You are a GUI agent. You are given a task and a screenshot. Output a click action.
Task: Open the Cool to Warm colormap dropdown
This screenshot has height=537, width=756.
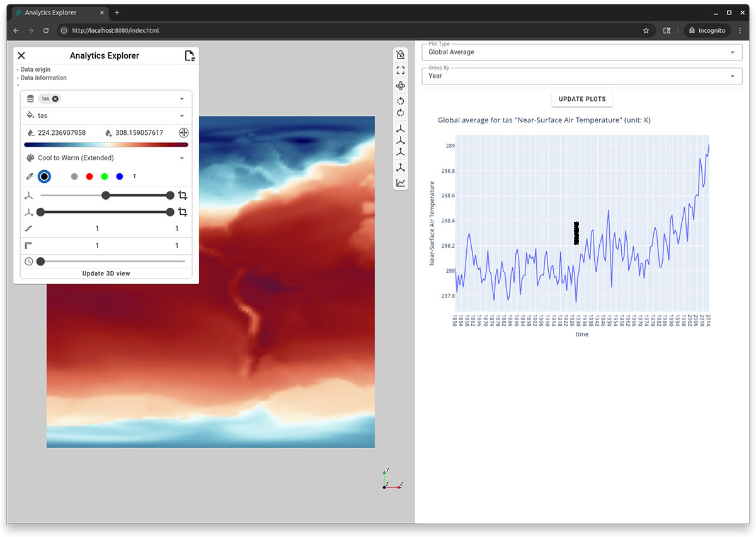coord(105,158)
